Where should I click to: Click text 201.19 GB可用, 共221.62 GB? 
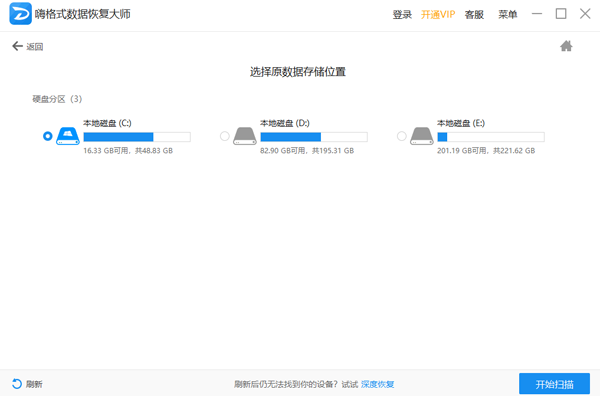point(486,151)
